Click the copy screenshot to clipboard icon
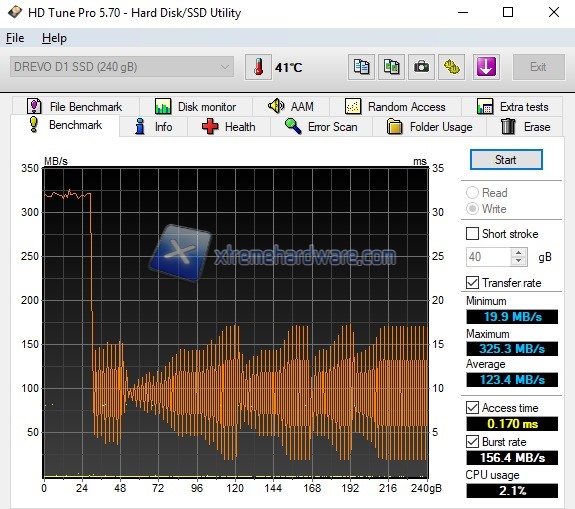Image resolution: width=575 pixels, height=509 pixels. click(x=391, y=67)
